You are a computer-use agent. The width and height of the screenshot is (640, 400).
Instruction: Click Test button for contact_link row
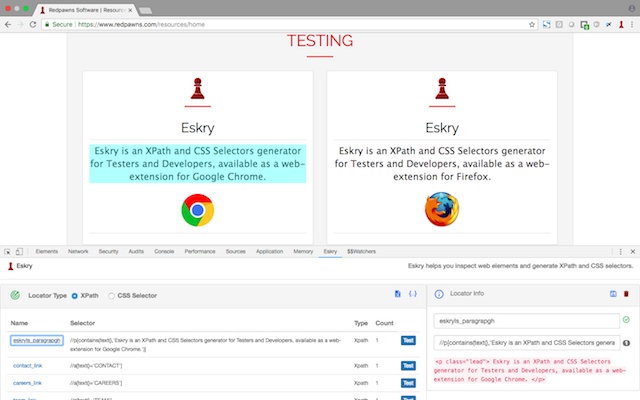408,366
